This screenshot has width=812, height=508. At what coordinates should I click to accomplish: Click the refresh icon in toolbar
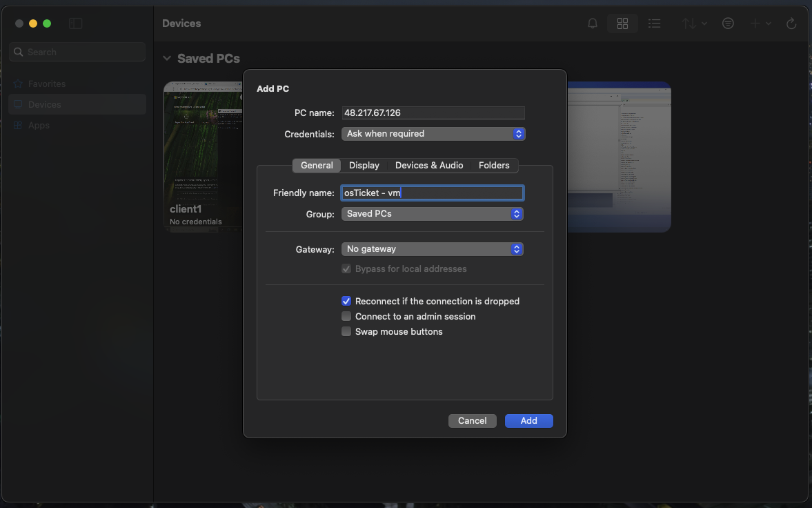click(791, 23)
